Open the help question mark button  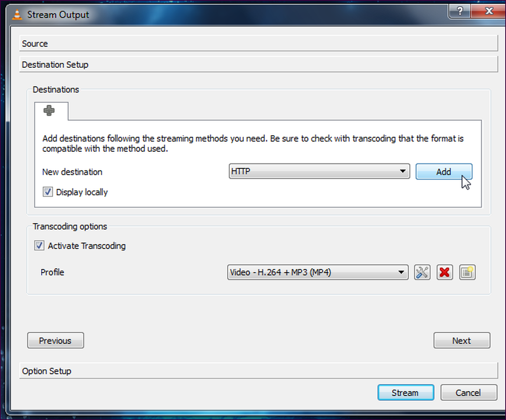460,11
